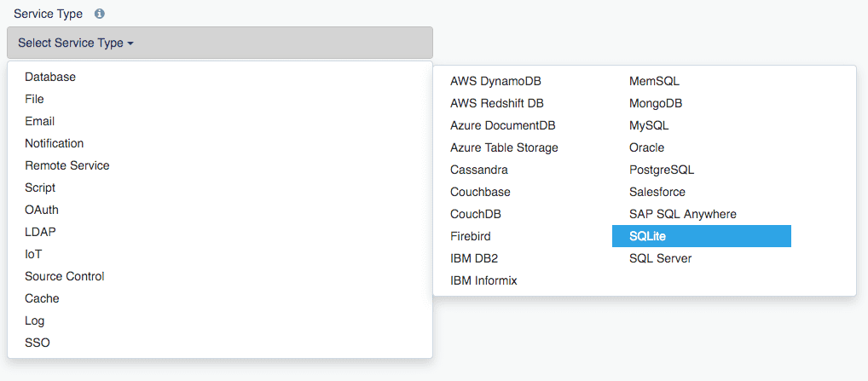Choose AWS DynamoDB from the submenu
The width and height of the screenshot is (868, 381).
tap(495, 81)
